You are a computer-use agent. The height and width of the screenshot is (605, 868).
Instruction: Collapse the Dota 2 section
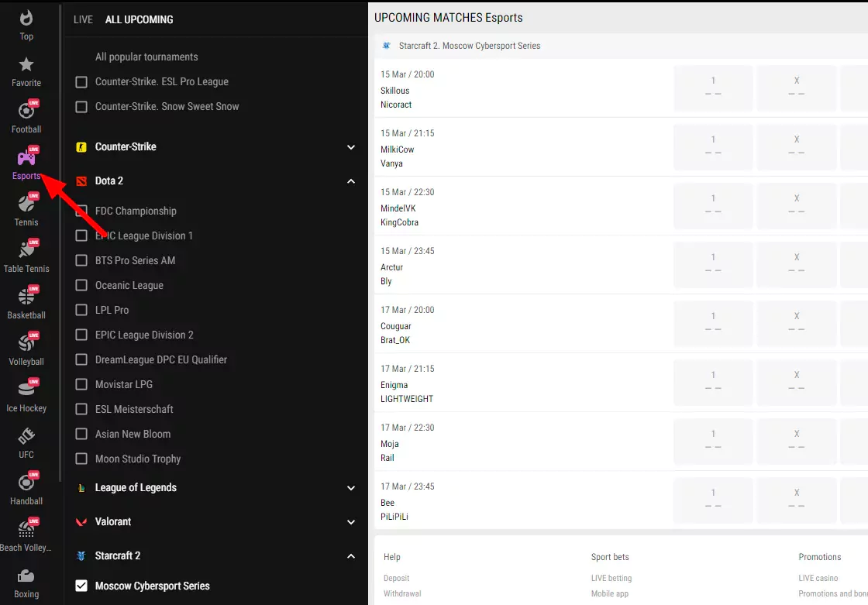point(350,181)
